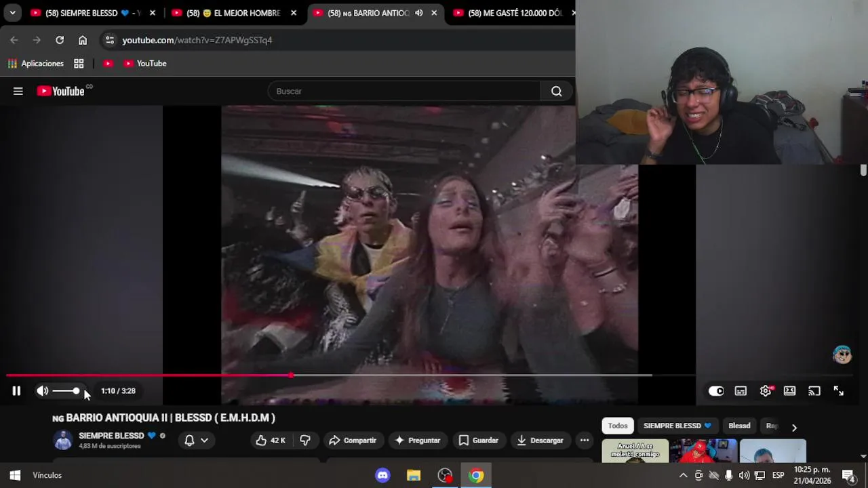Select the Blessd filter chip

pyautogui.click(x=739, y=426)
